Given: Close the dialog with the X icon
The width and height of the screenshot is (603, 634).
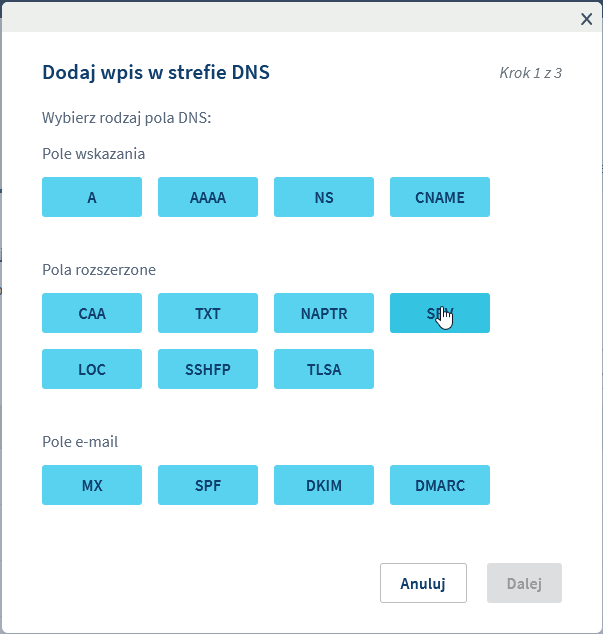Looking at the screenshot, I should (x=588, y=18).
